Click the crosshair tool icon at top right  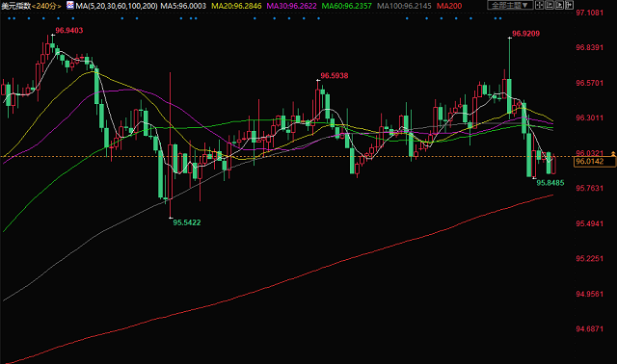540,5
